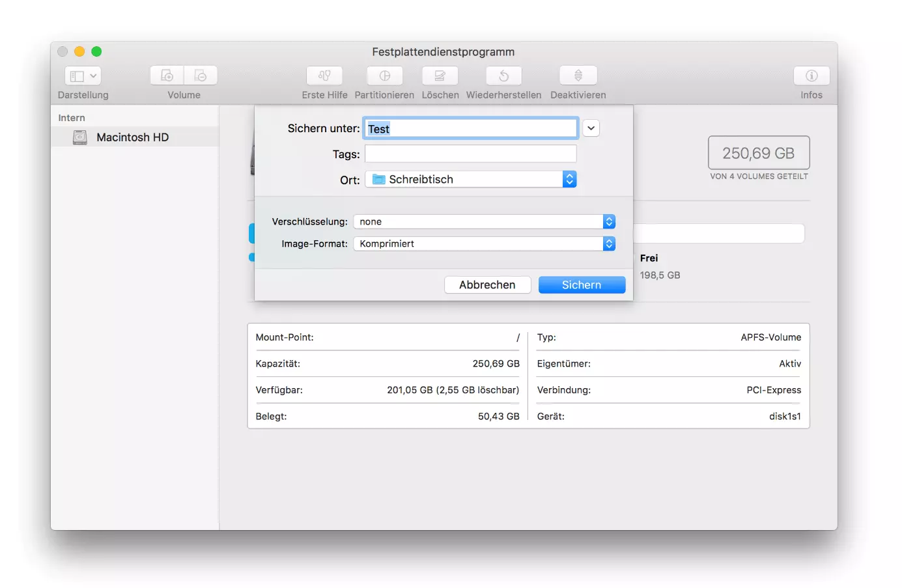902x588 pixels.
Task: Click the remove Volume icon
Action: pyautogui.click(x=201, y=76)
